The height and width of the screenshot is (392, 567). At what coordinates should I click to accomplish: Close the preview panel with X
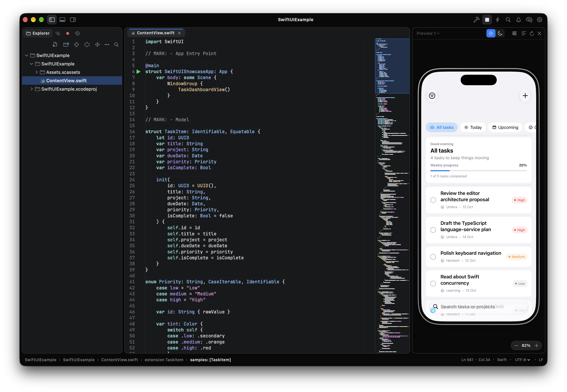[539, 33]
